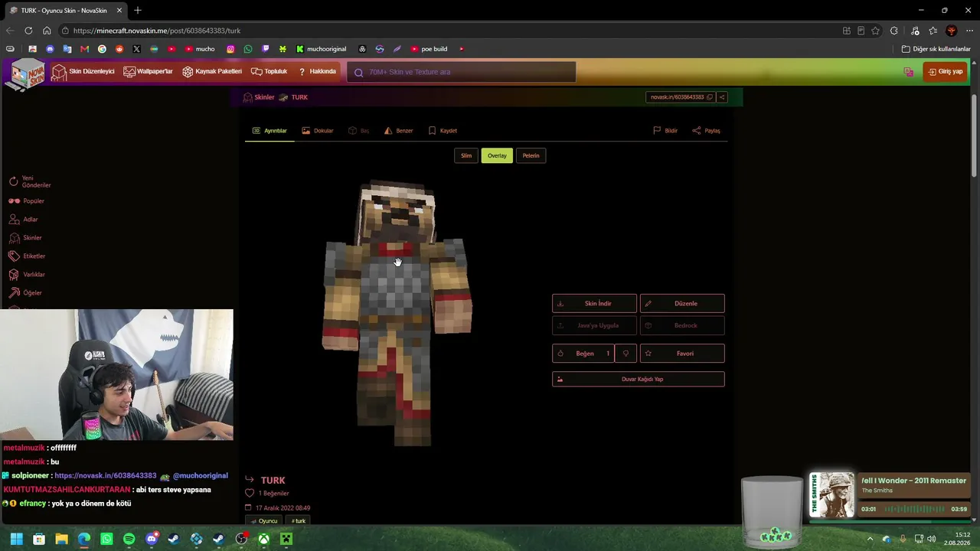Open Reddit bookmark in bookmarks bar

119,49
